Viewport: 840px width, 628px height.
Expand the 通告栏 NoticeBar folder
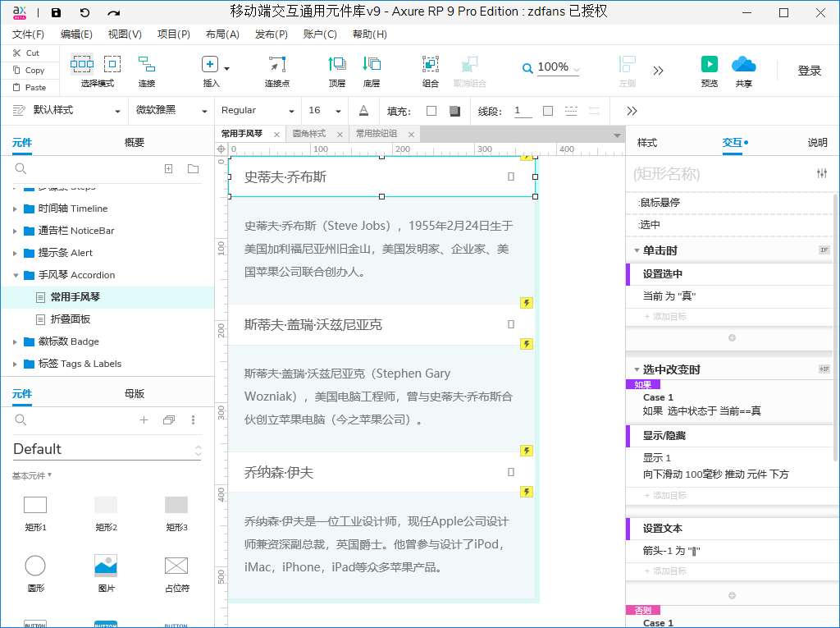coord(15,231)
